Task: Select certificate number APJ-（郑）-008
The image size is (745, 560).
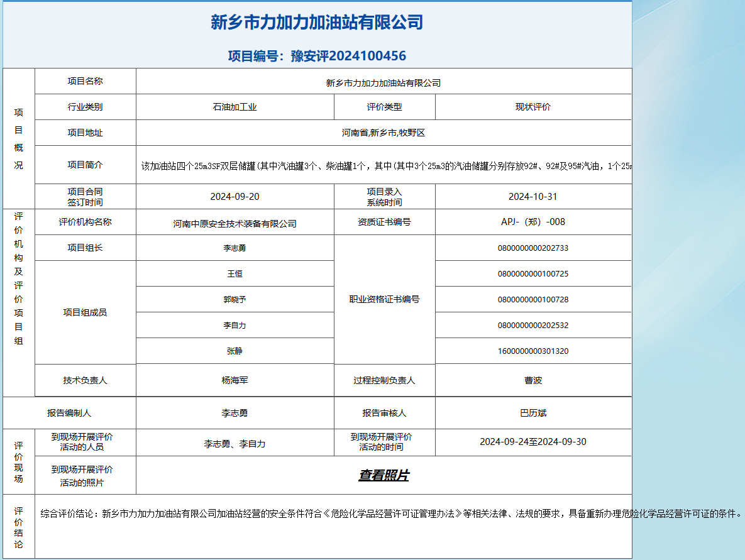Action: pyautogui.click(x=533, y=222)
